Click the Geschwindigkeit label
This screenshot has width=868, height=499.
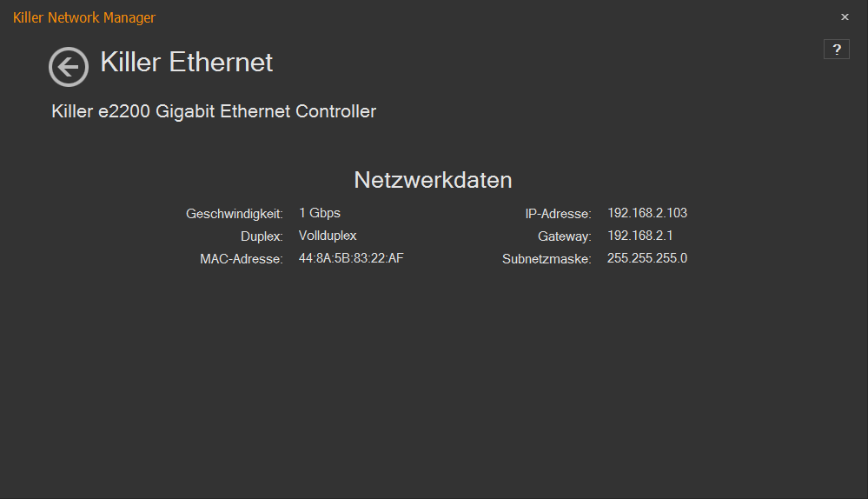pyautogui.click(x=235, y=214)
